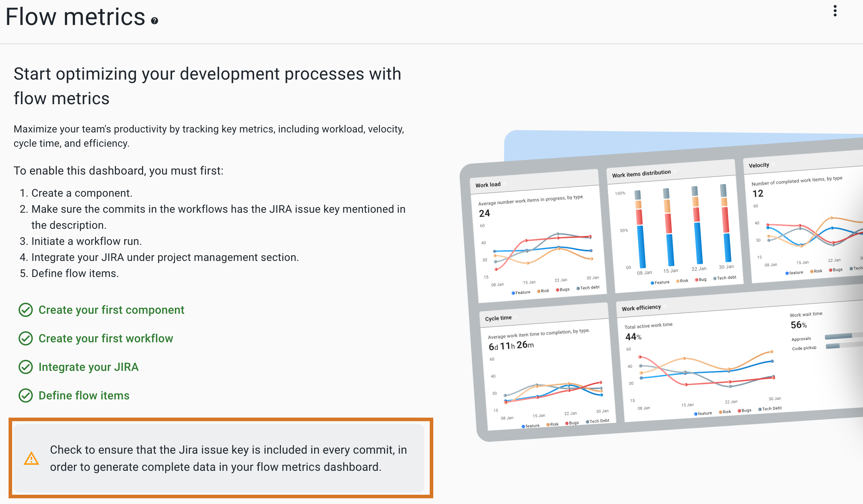
Task: Click the checkmark beside Define flow items
Action: click(x=25, y=395)
